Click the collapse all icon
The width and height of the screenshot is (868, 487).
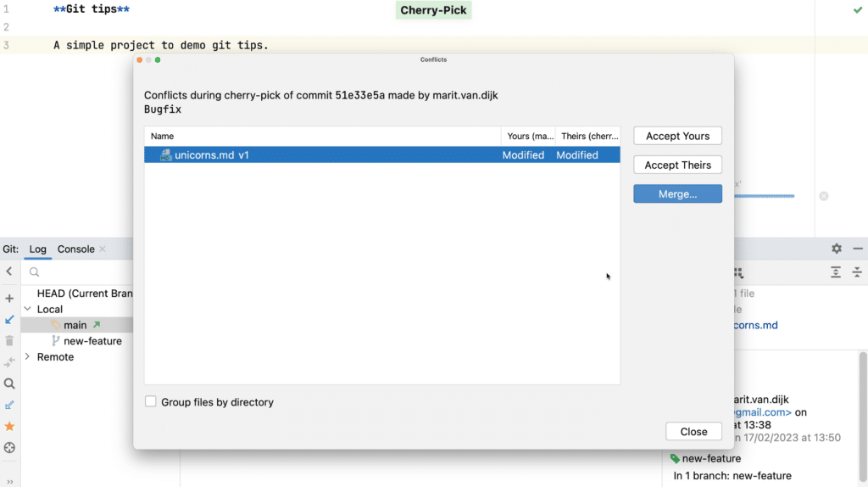pyautogui.click(x=857, y=272)
